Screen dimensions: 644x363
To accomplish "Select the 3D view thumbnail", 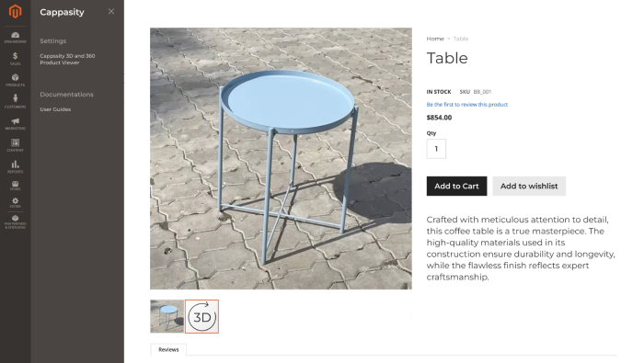I will (201, 316).
